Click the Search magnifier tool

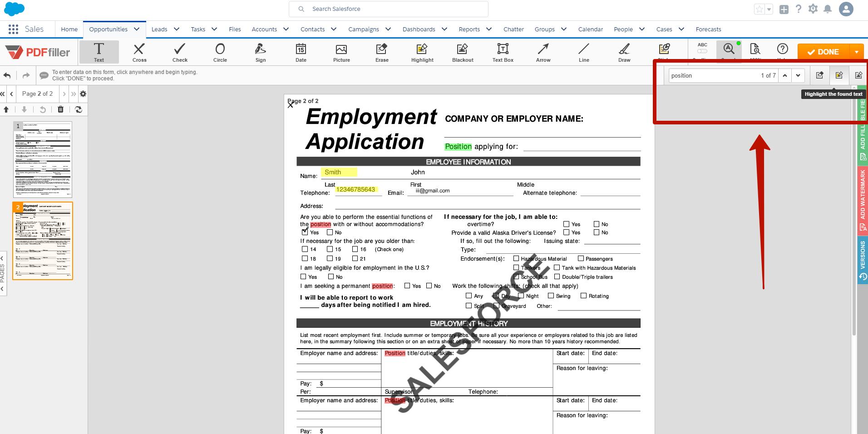(x=729, y=49)
